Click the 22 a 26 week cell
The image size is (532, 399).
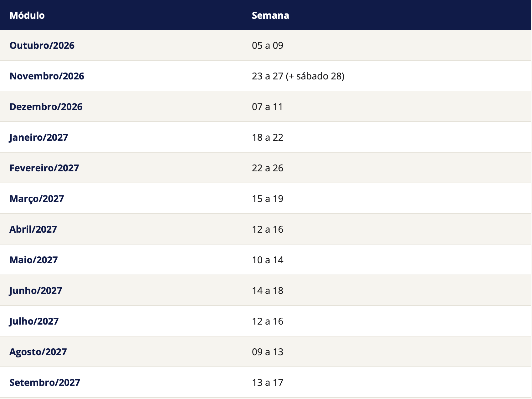click(268, 168)
